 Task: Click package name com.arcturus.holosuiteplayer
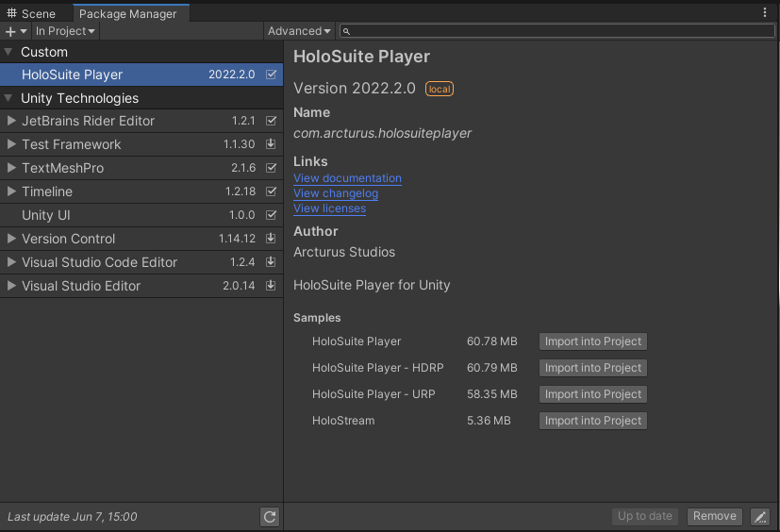pos(382,133)
